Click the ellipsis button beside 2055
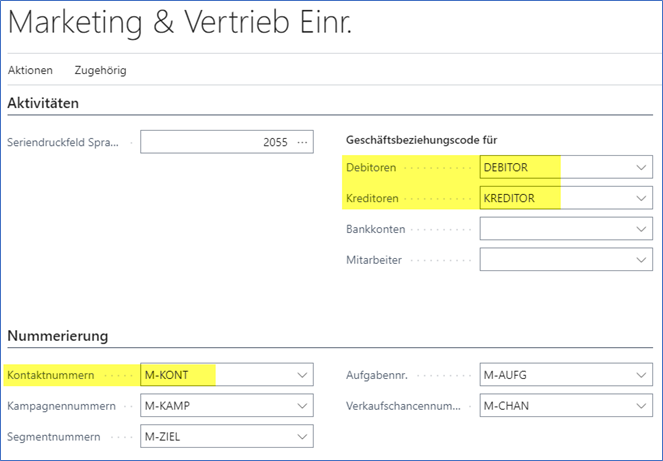Screen dimensions: 663x461 [x=303, y=142]
